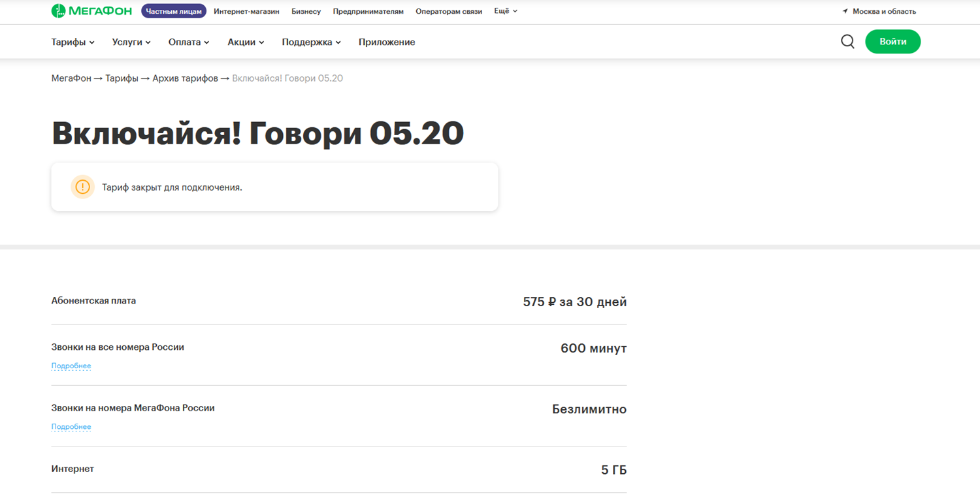Click the heading Включайся! Говори 05.20

(x=257, y=133)
